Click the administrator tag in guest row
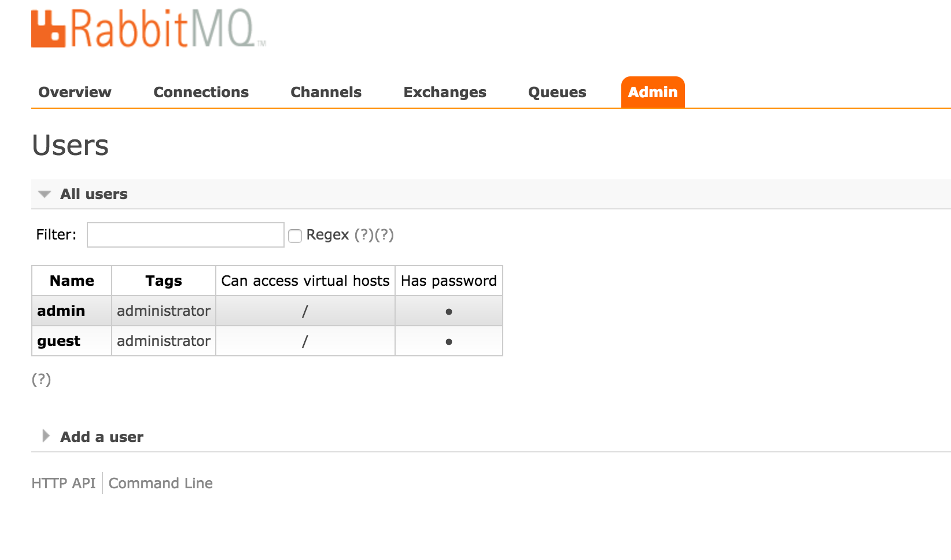The height and width of the screenshot is (560, 951). [164, 341]
